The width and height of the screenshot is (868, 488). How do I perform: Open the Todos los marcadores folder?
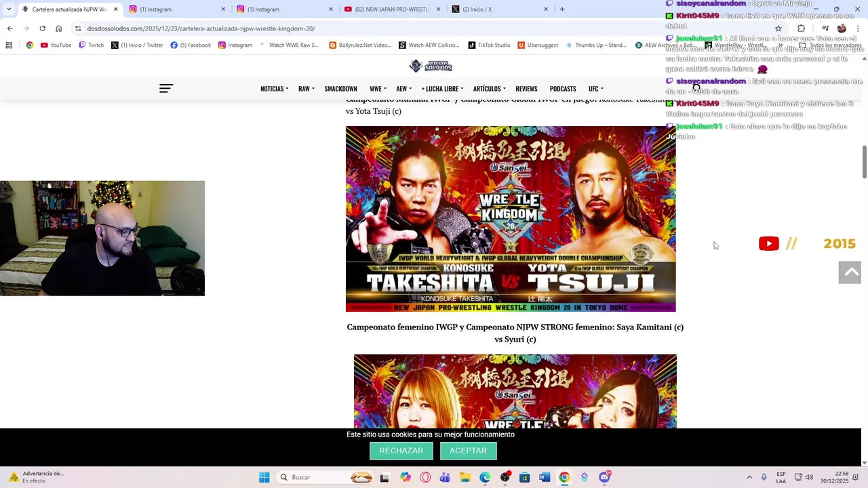point(830,45)
